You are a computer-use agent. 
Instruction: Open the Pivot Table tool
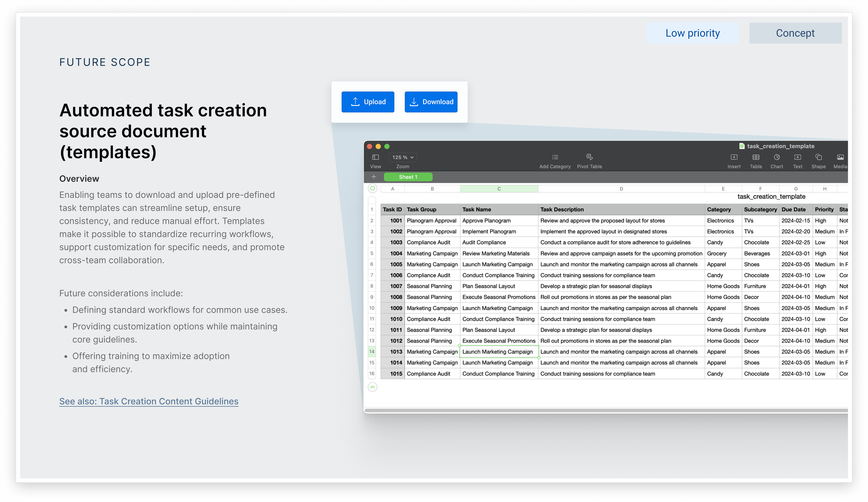tap(589, 157)
